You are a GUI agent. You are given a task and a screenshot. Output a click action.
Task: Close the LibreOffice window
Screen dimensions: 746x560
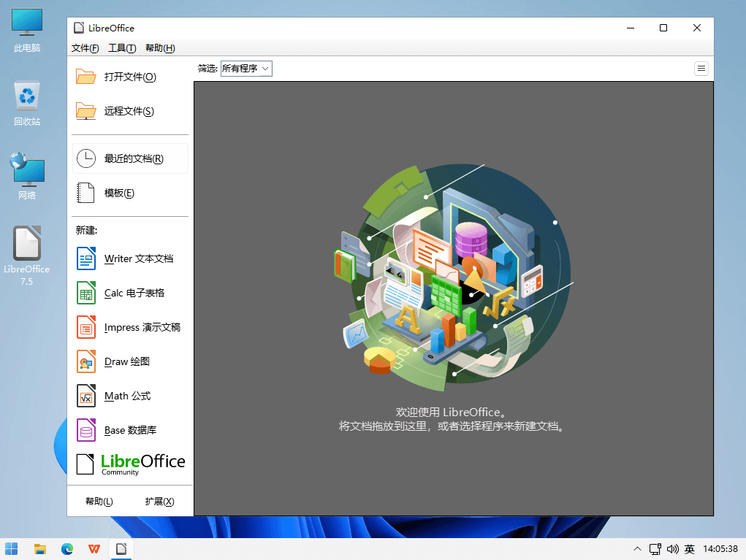click(x=697, y=28)
